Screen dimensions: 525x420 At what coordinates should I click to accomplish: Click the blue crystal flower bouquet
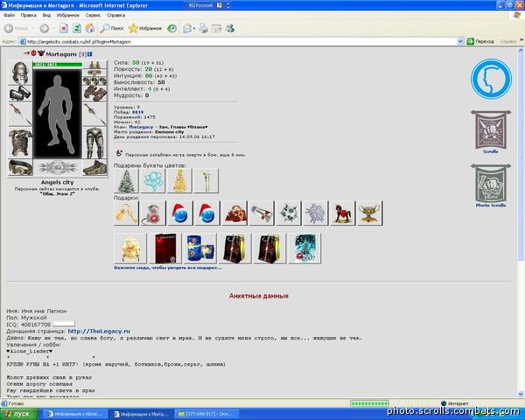pos(152,181)
